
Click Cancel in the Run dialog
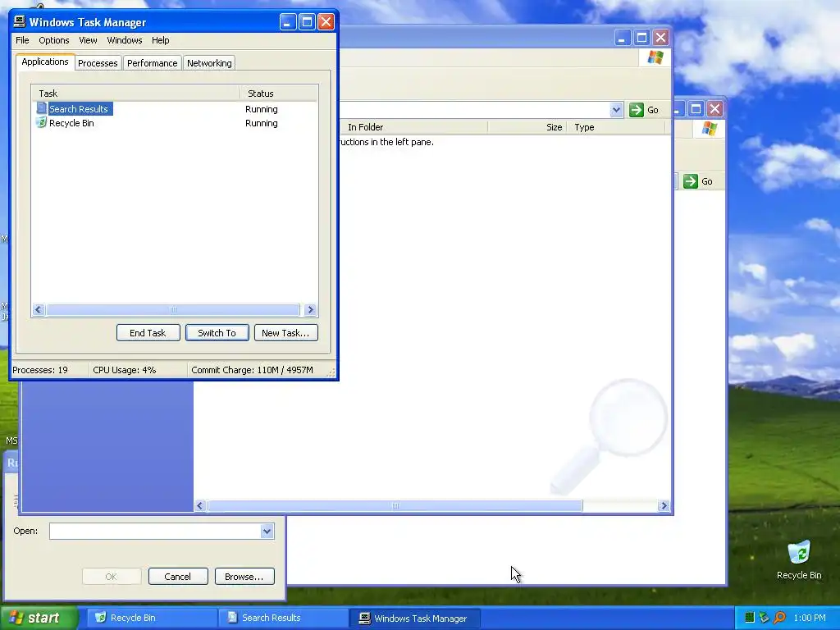click(178, 577)
